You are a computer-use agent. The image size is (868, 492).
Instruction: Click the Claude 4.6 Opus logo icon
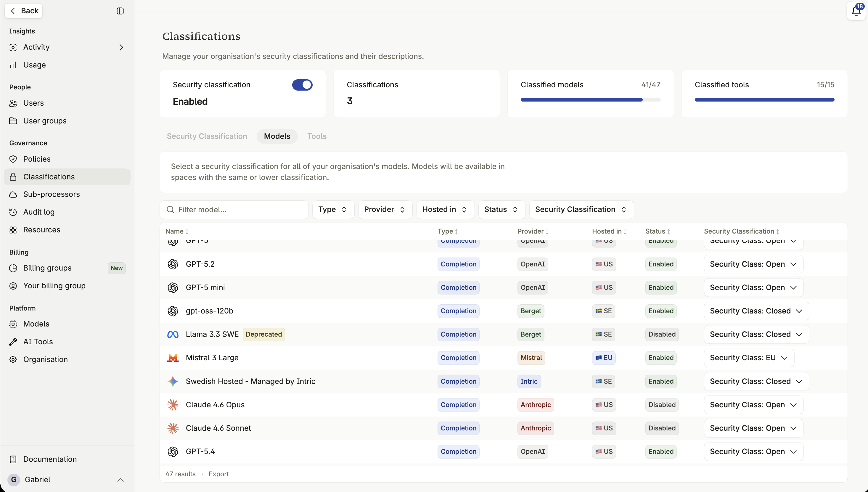pos(173,405)
